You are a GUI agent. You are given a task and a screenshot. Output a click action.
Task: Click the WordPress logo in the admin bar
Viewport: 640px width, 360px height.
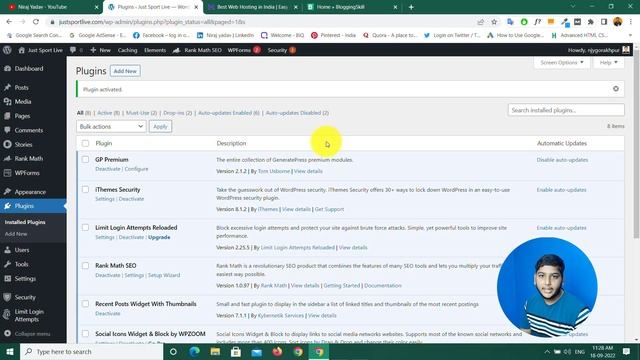coord(7,50)
